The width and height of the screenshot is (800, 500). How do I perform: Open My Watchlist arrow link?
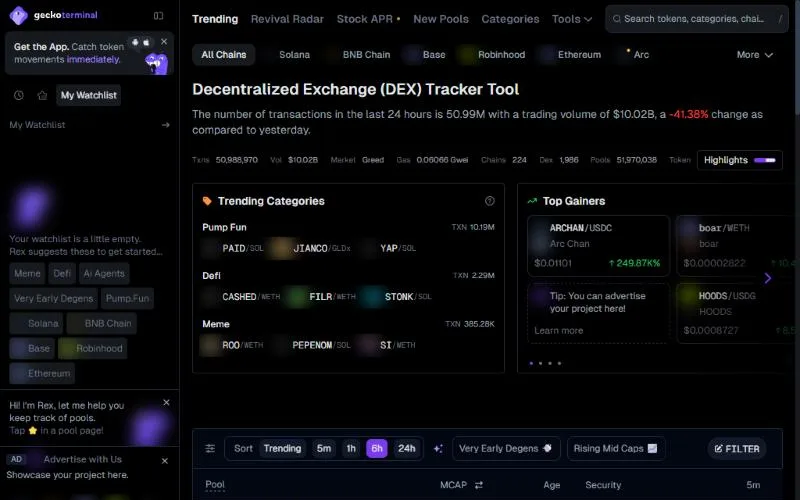pyautogui.click(x=165, y=125)
